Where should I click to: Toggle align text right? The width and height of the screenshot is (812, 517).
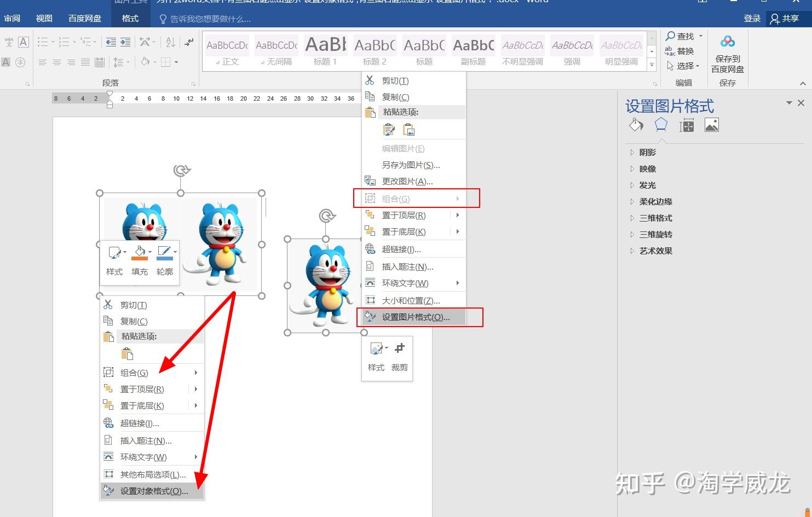pos(71,62)
